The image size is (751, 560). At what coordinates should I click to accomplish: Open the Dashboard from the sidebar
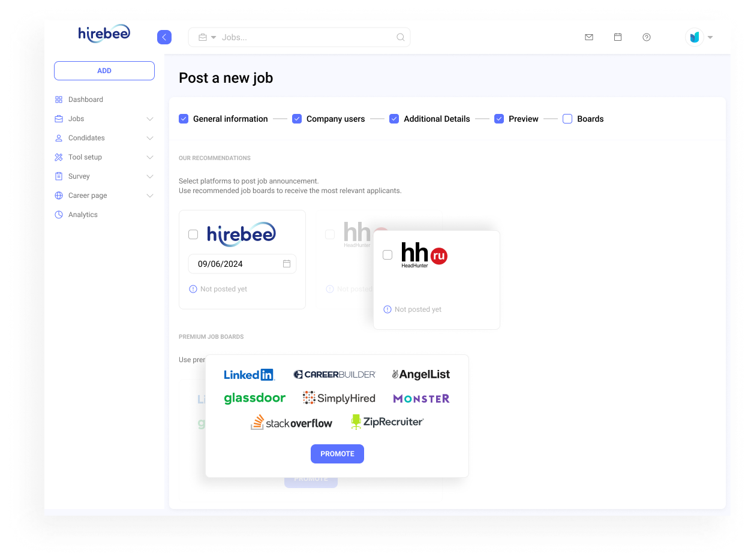click(86, 99)
